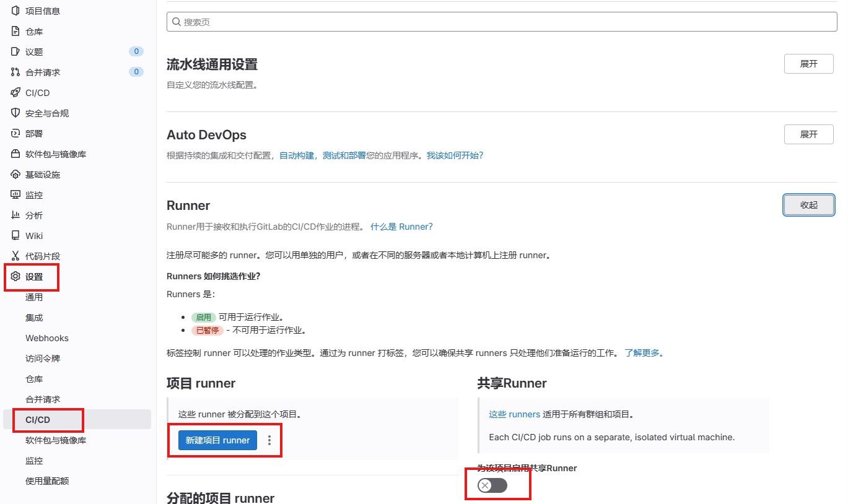Click the CI/CD rocket icon
Screen dimensions: 848x504
point(15,93)
